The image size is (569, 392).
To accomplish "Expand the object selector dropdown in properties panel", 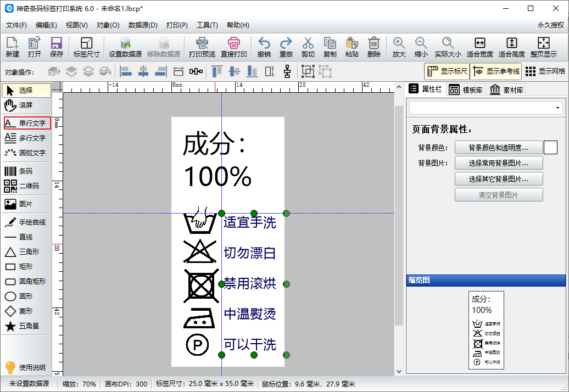I will pyautogui.click(x=558, y=108).
